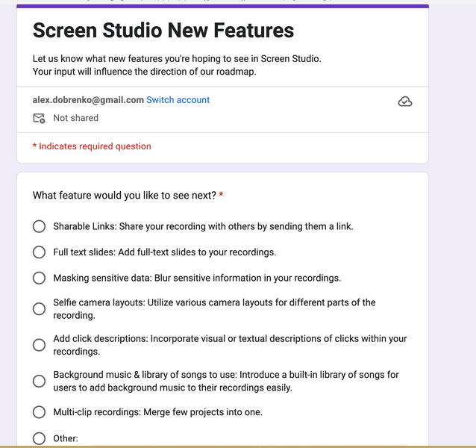Click the Screen Studio New Features title

point(163,31)
